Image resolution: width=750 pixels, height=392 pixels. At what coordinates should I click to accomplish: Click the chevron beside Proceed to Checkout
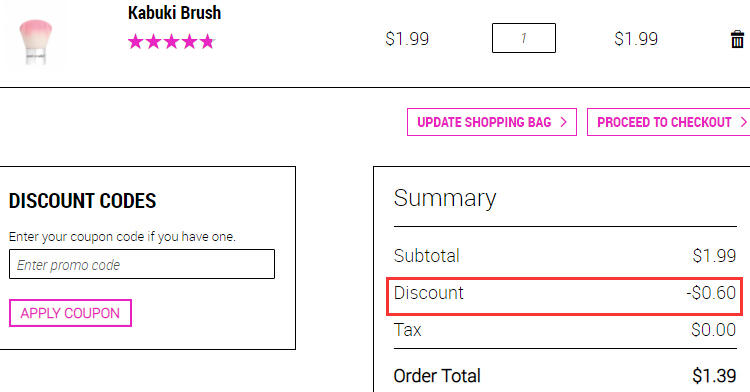click(744, 122)
